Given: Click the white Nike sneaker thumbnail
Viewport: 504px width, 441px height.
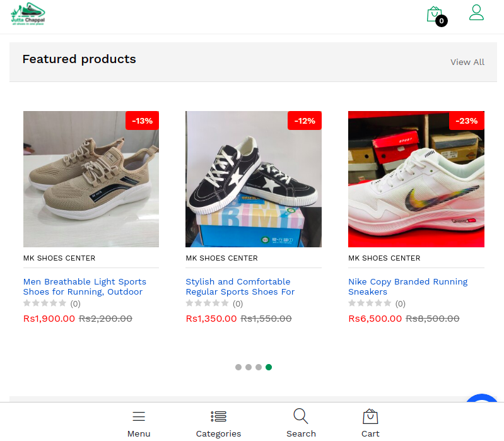Looking at the screenshot, I should (416, 179).
